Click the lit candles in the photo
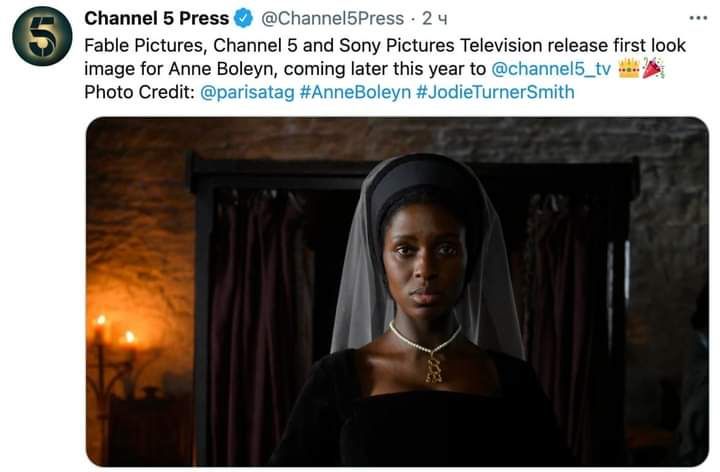Screen dimensions: 720x472 pyautogui.click(x=115, y=332)
